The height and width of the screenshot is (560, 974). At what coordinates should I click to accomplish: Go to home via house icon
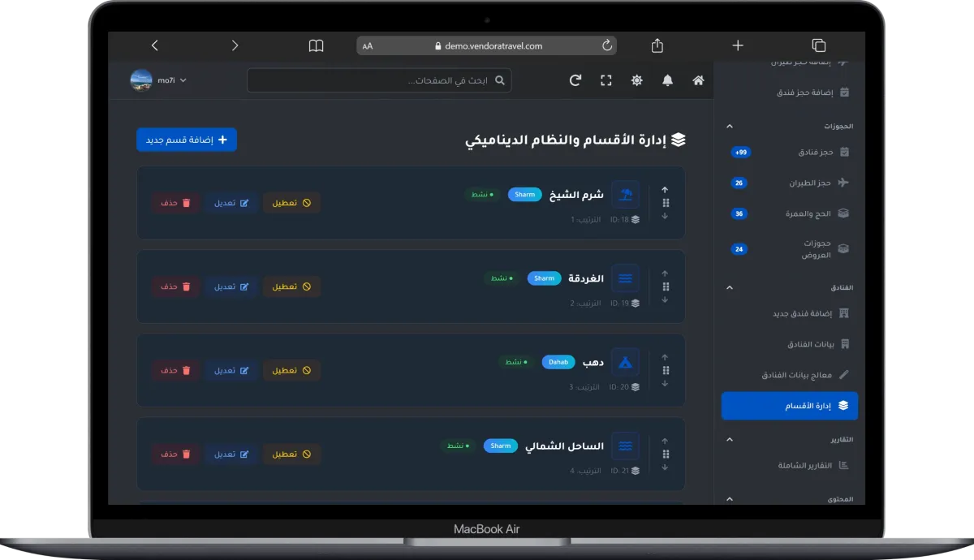pos(698,80)
